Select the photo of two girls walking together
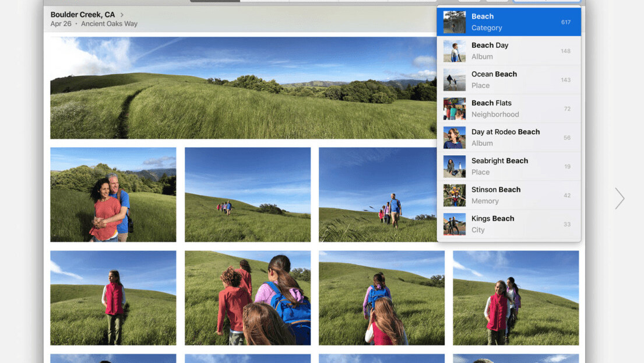 tap(516, 298)
